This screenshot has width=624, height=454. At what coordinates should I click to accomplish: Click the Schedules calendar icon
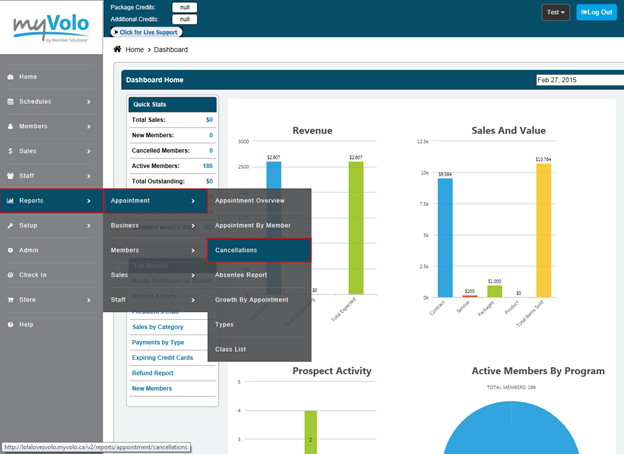pyautogui.click(x=10, y=102)
